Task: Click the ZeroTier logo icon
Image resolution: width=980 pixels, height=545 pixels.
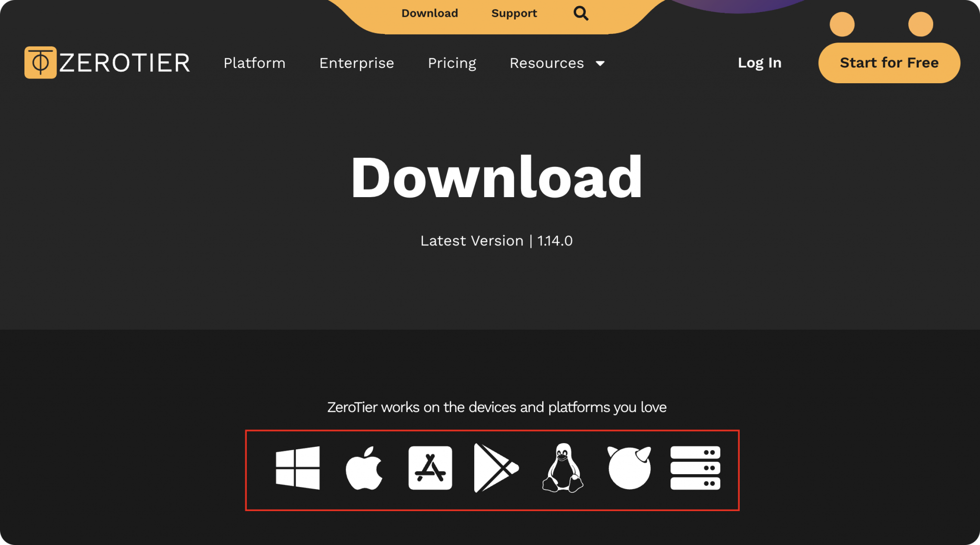Action: coord(40,62)
